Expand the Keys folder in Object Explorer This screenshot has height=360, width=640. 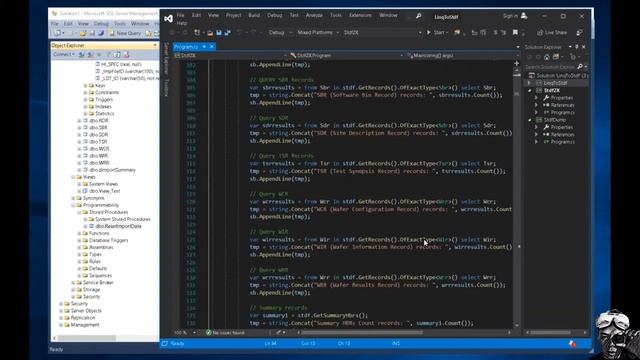(85, 86)
